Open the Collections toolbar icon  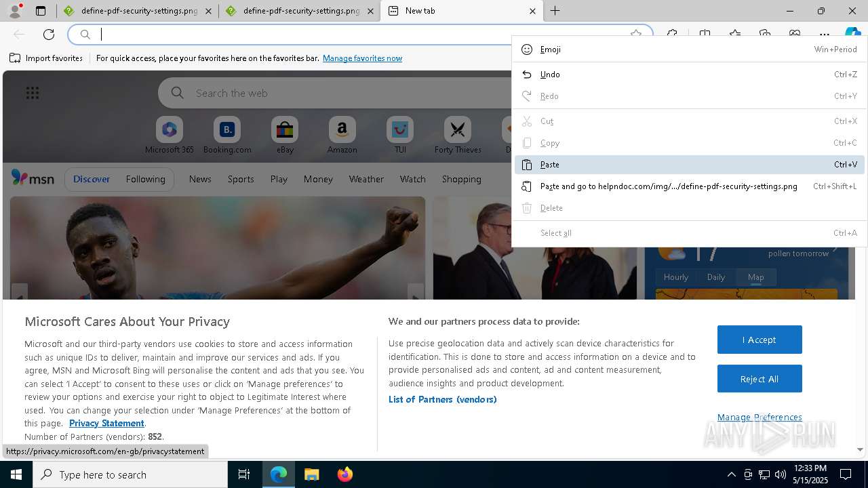click(765, 35)
